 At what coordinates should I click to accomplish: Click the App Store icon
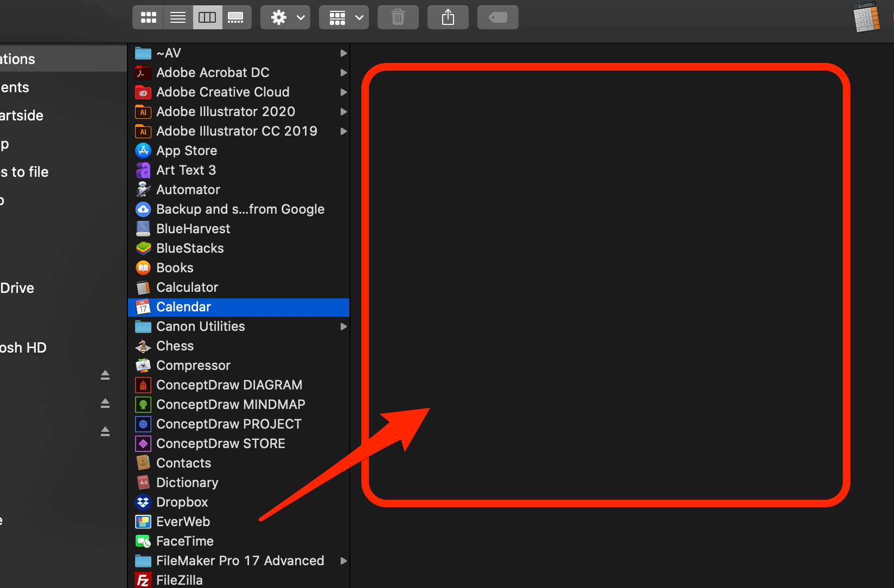pyautogui.click(x=143, y=151)
